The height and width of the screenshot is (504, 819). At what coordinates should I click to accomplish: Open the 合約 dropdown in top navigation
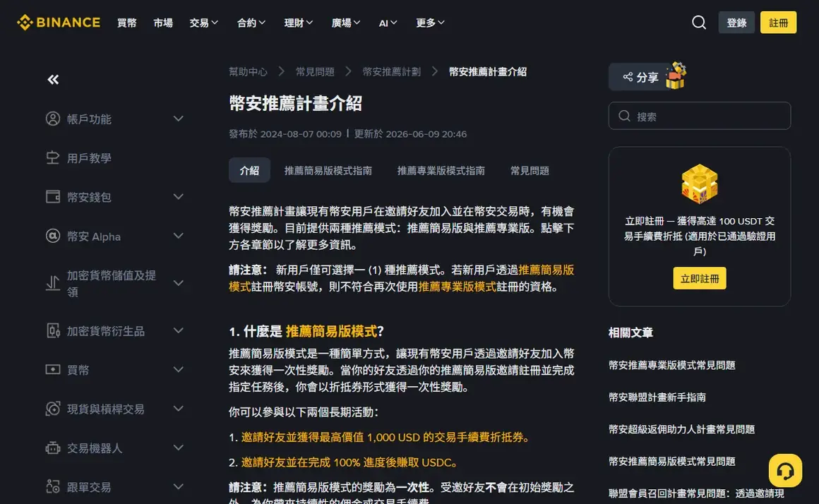pos(251,23)
